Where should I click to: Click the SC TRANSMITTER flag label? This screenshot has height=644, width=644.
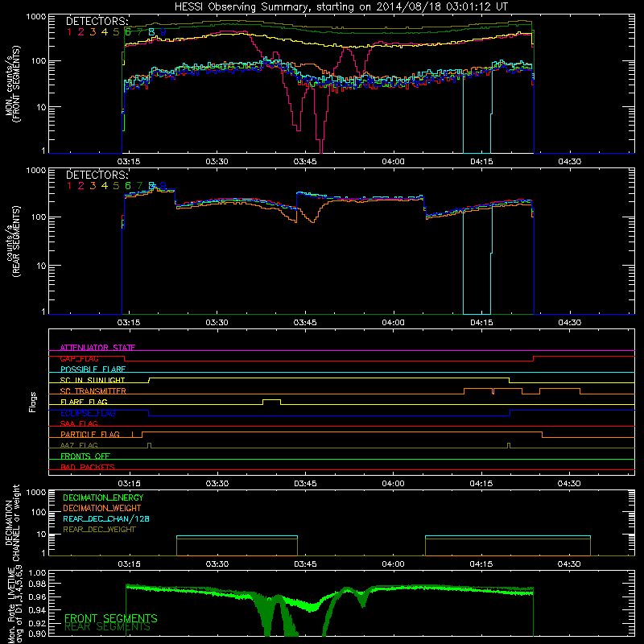point(93,391)
